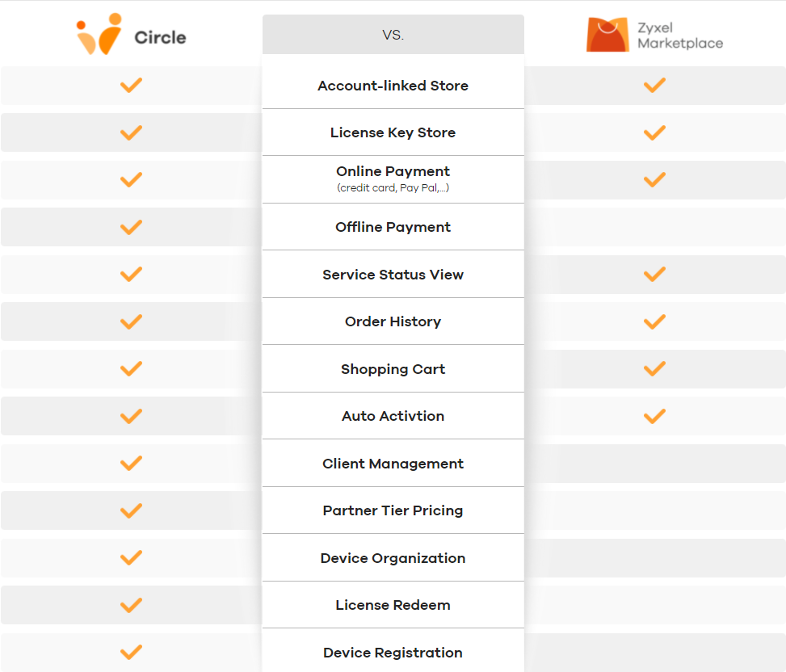
Task: Click Circle checkmark for Account-linked Store
Action: [x=131, y=85]
